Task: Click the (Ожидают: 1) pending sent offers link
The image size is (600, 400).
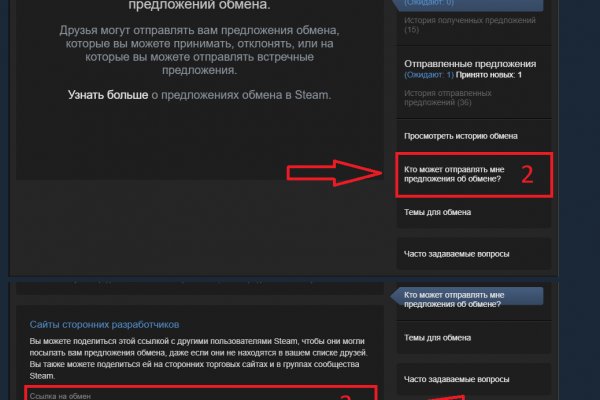Action: [430, 76]
